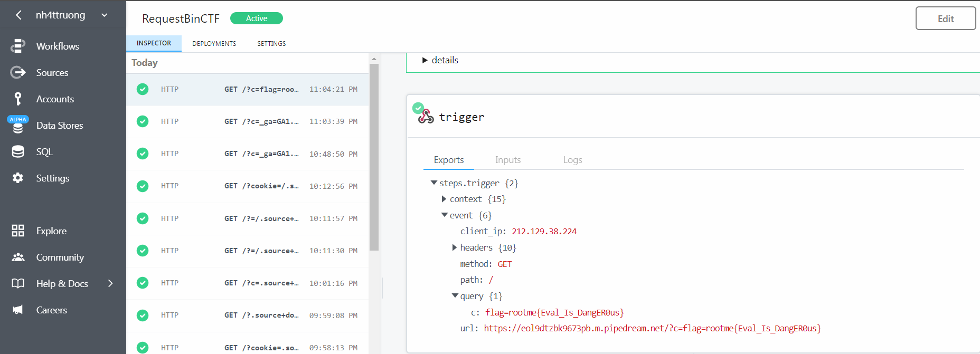Click the success check for the 09:58:13 PM event

click(143, 347)
